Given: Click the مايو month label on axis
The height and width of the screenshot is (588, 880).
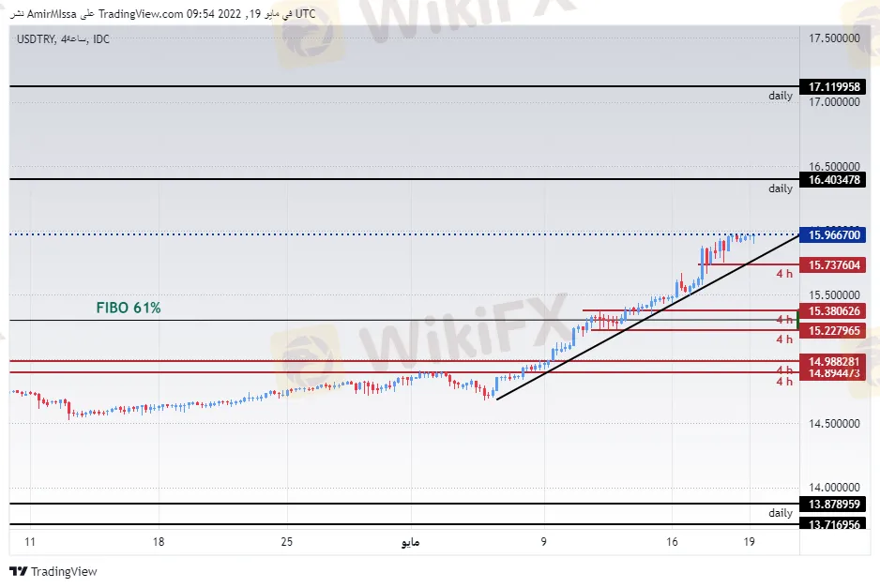Looking at the screenshot, I should click(x=410, y=542).
